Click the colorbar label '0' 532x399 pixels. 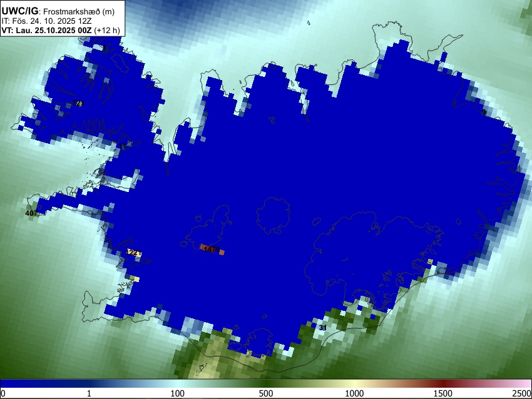3,393
